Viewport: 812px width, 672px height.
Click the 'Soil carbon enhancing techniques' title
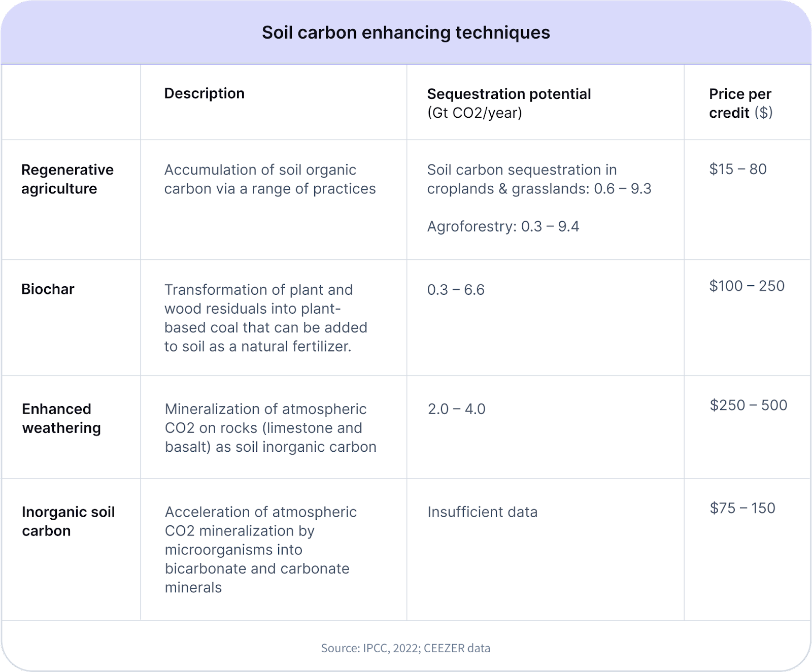click(x=405, y=32)
